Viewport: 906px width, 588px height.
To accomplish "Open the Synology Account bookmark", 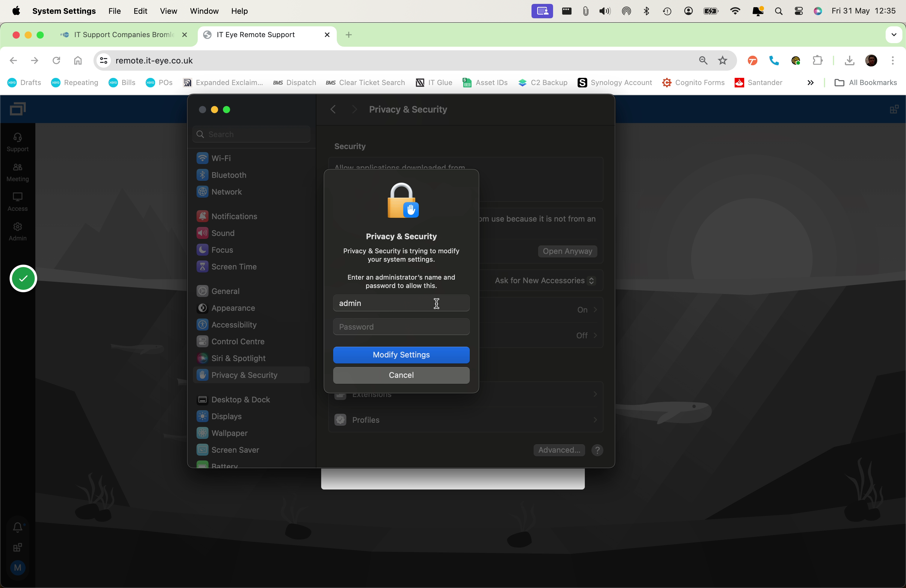I will (x=615, y=82).
